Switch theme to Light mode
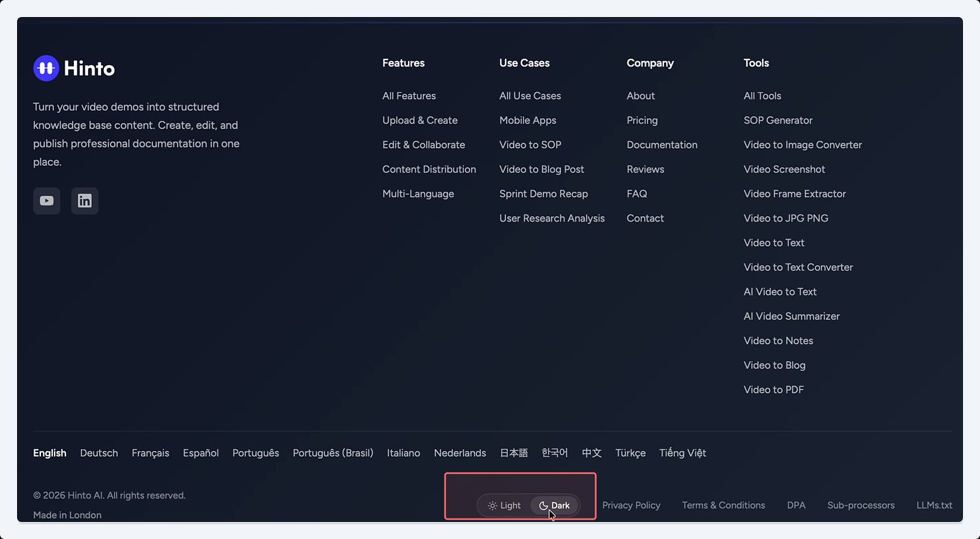Screen dimensions: 980x539 504,505
